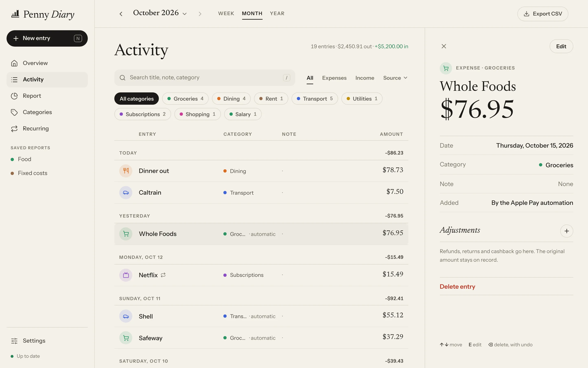Focus the search title, note, category field
Screen dimensions: 588x368
[205, 78]
